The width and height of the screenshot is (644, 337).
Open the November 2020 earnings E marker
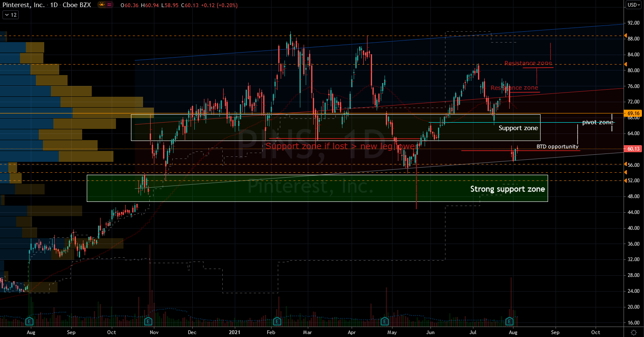[148, 321]
